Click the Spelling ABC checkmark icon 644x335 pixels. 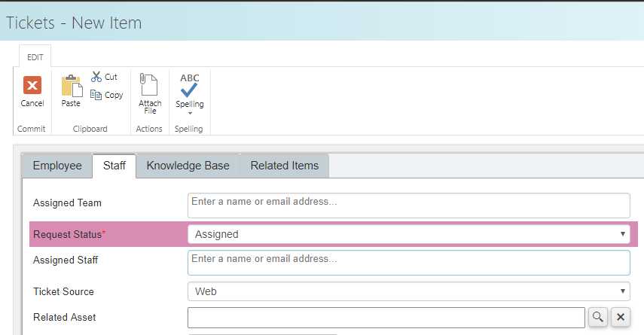(189, 85)
